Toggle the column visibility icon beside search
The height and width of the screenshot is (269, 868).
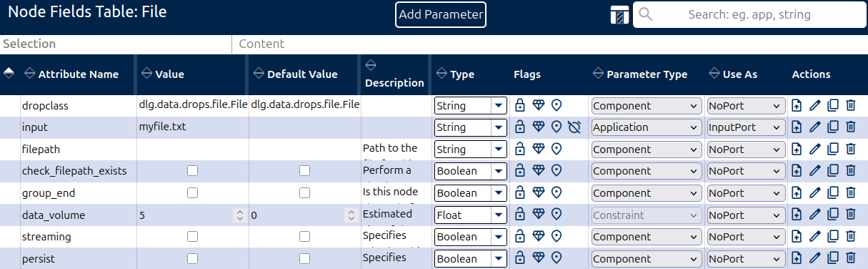tap(618, 15)
